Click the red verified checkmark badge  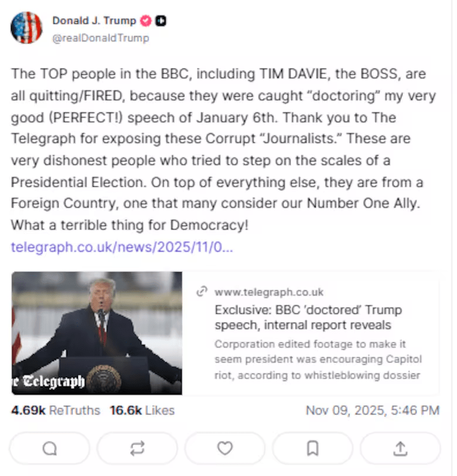click(x=145, y=20)
